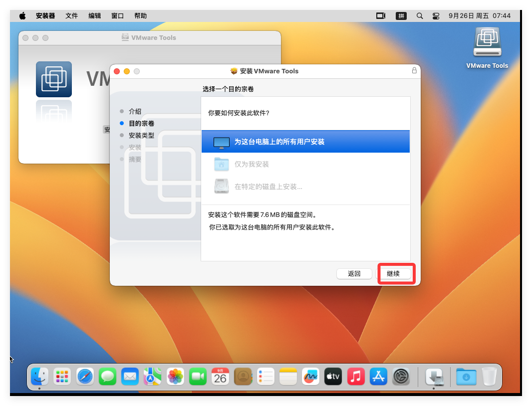The image size is (532, 406).
Task: Click the Installer app in the Dock
Action: (434, 377)
